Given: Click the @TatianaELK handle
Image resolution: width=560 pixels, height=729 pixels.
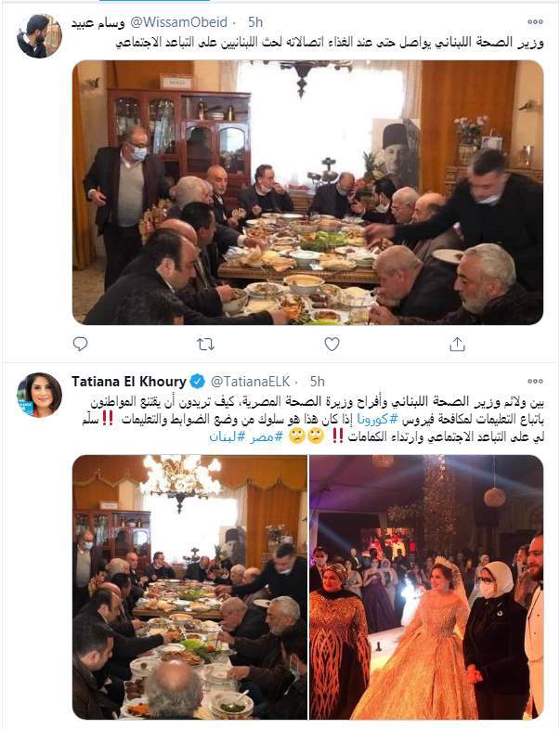Looking at the screenshot, I should point(250,382).
